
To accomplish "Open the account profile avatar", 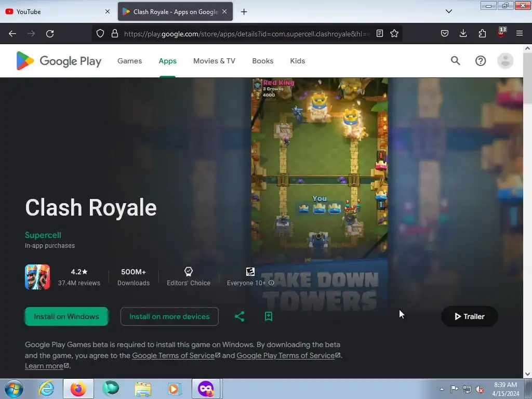I will [x=505, y=61].
